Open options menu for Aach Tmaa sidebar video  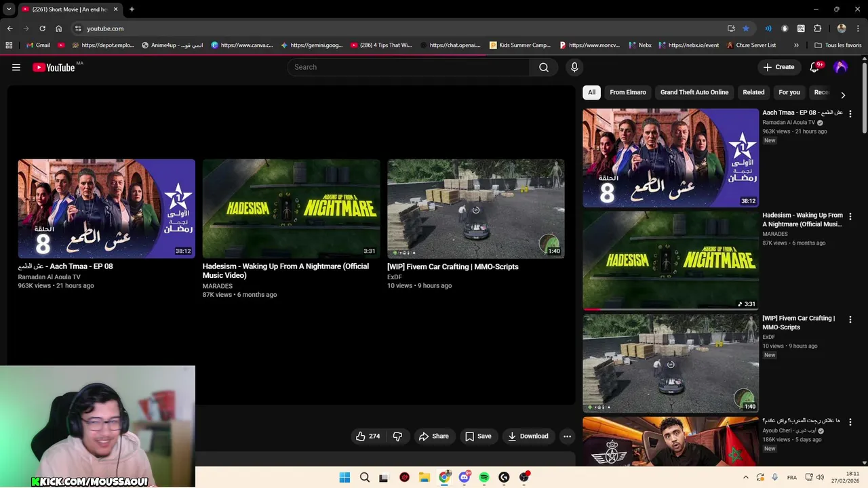[850, 113]
